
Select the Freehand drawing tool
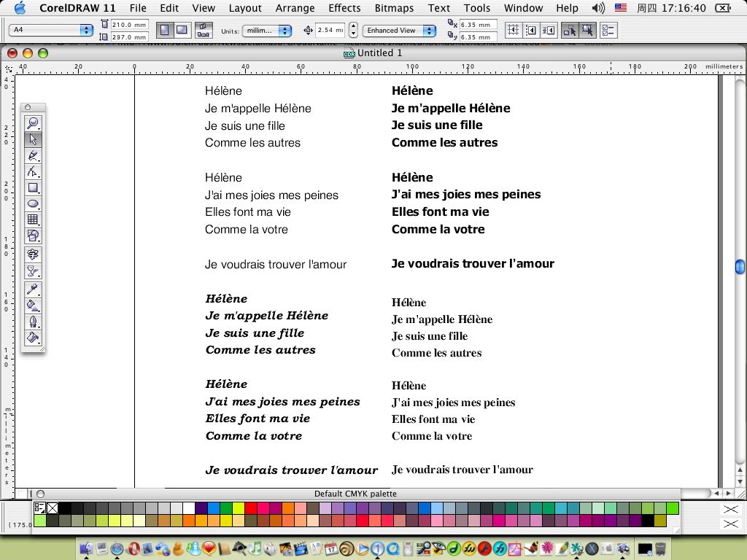click(33, 156)
